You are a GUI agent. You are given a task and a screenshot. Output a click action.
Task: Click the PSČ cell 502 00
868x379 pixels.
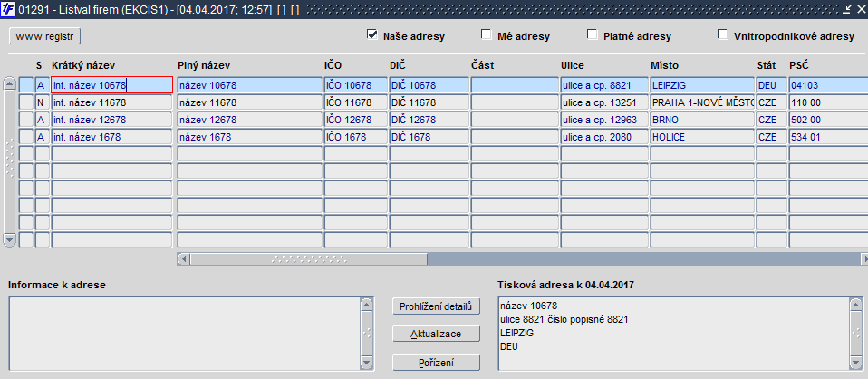point(828,120)
